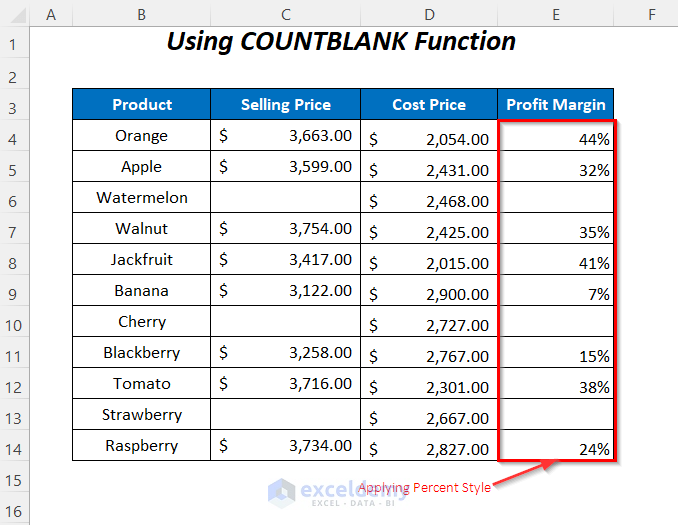Click cost price 2,015.00 cell
The width and height of the screenshot is (678, 525).
[x=429, y=259]
